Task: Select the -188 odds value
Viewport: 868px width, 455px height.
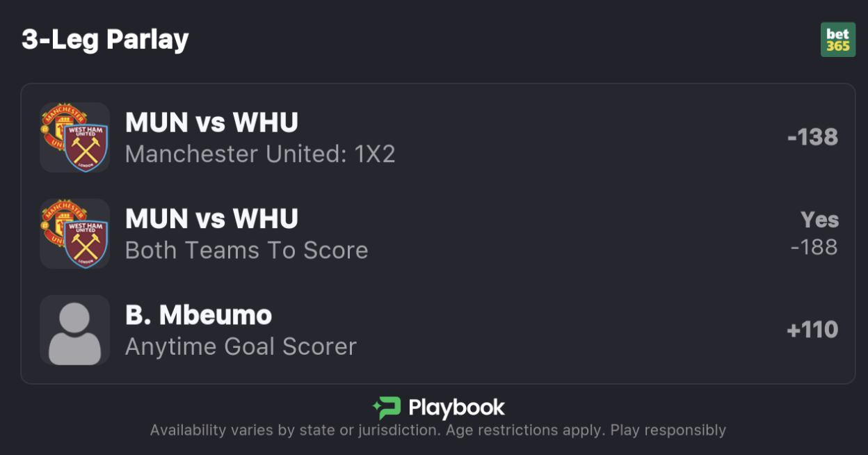Action: coord(814,247)
